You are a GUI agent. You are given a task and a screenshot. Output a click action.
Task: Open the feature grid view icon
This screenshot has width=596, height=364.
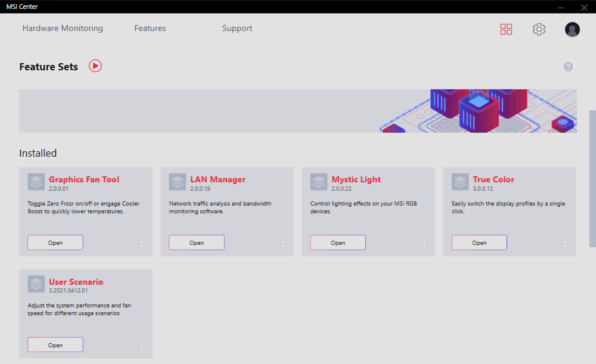506,29
